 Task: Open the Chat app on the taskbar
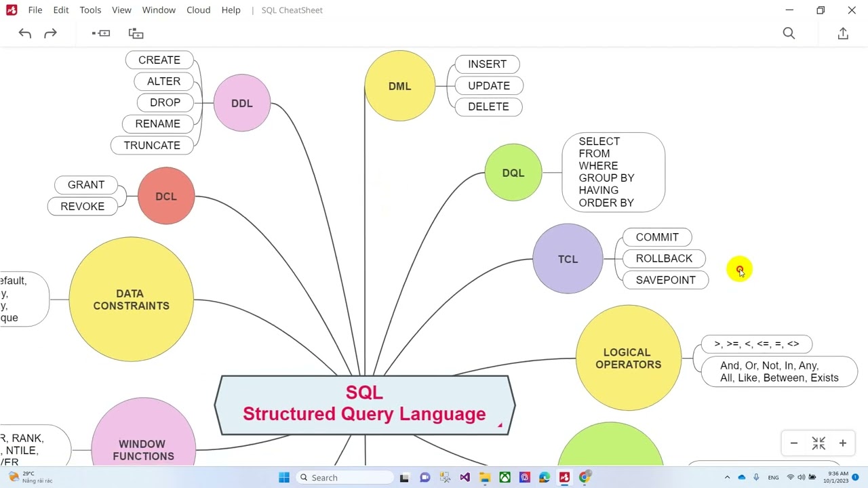click(x=425, y=478)
